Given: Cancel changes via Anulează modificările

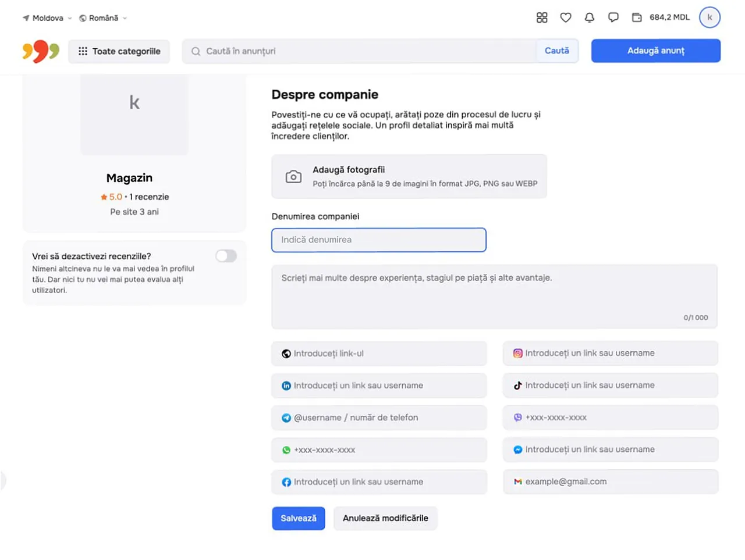Looking at the screenshot, I should [x=385, y=518].
